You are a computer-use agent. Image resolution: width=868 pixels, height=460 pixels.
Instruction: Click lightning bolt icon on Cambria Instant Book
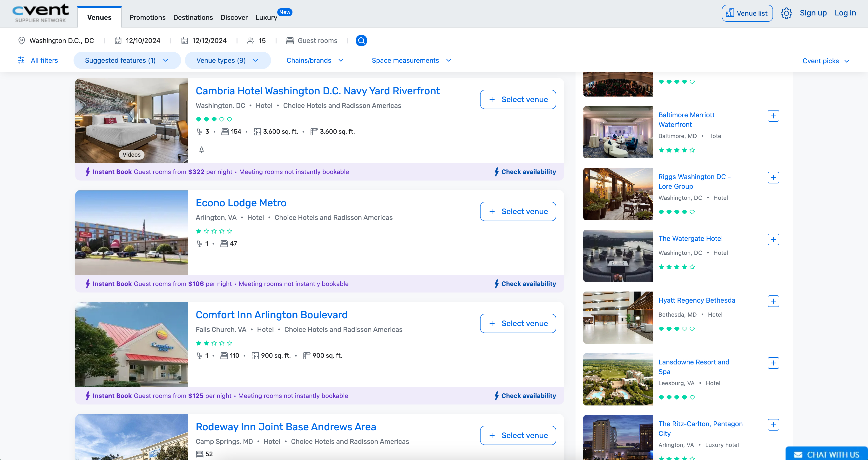(x=88, y=172)
